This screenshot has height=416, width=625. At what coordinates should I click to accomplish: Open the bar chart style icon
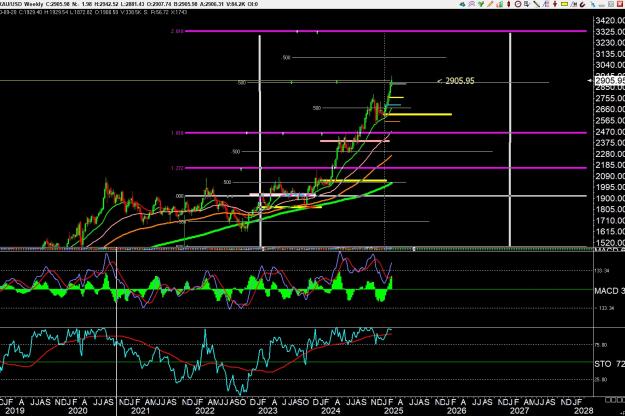[500, 4]
